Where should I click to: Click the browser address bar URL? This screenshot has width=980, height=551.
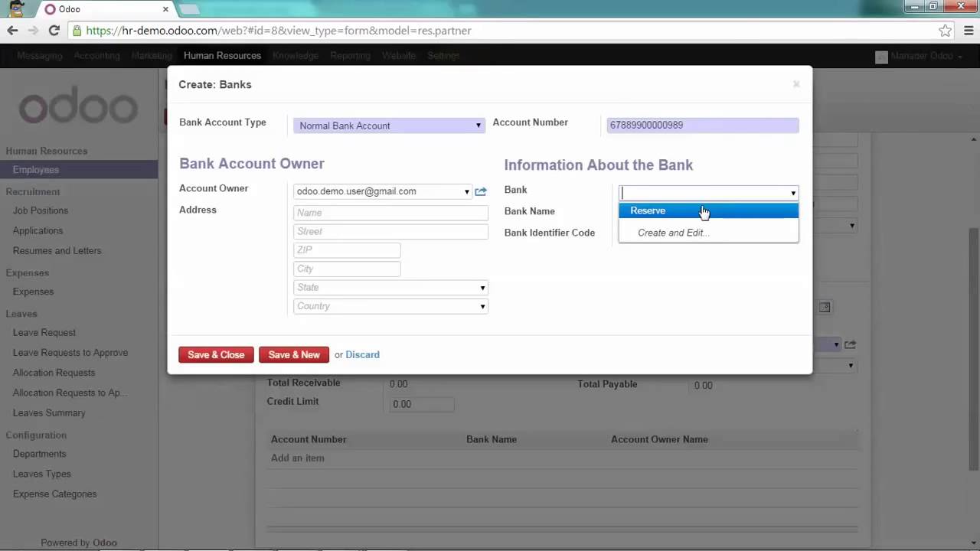pos(279,31)
